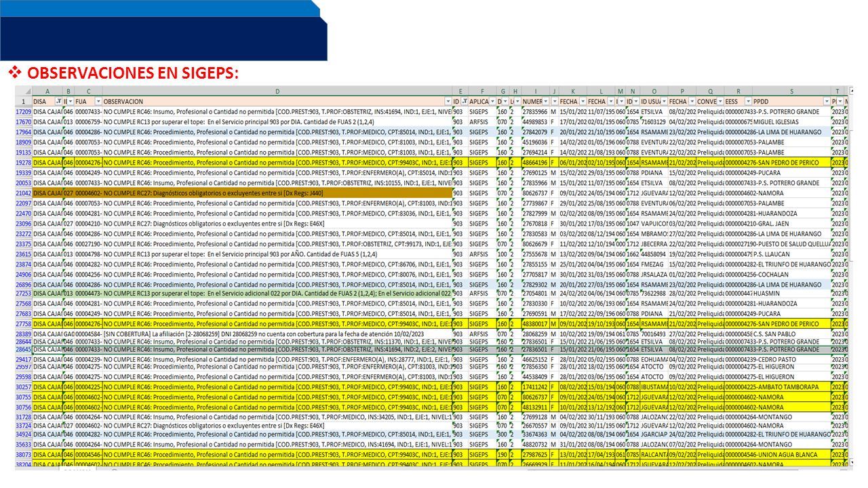Select row header 17209
This screenshot has width=868, height=488.
click(24, 111)
